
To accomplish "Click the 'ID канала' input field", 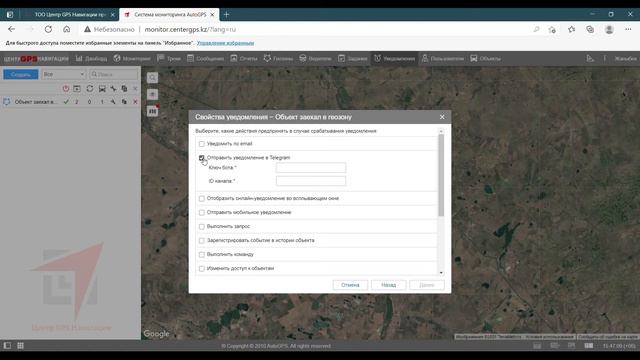I will coord(311,181).
